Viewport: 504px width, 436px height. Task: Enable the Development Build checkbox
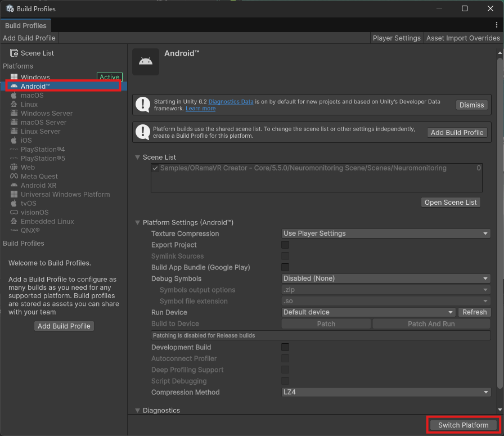tap(285, 347)
